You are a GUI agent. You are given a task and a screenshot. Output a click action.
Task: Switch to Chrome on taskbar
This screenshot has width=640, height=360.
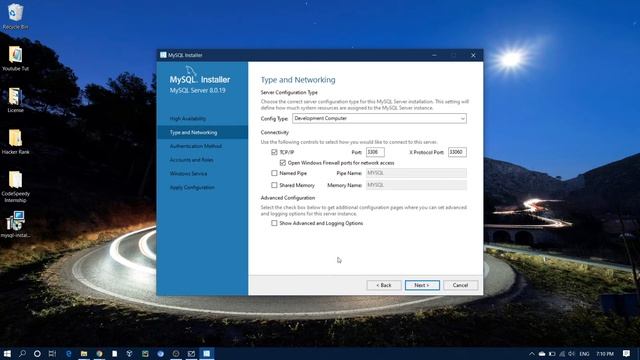(99, 353)
